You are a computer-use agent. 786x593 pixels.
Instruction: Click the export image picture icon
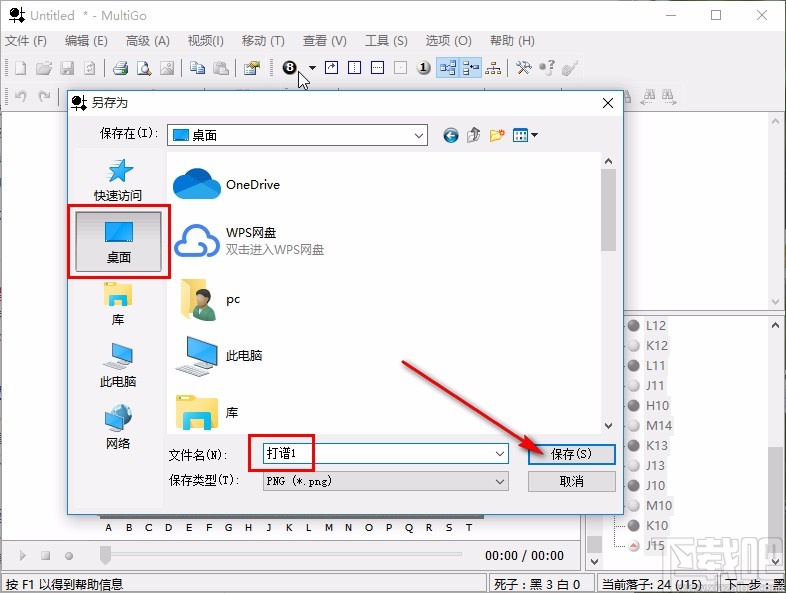tap(167, 68)
